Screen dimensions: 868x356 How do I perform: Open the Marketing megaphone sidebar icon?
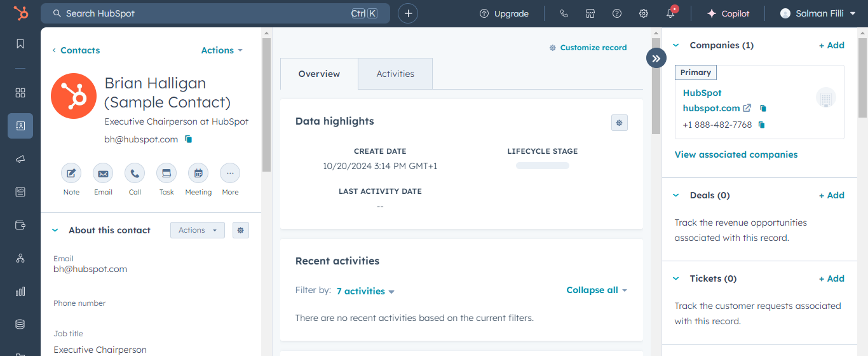click(x=20, y=159)
